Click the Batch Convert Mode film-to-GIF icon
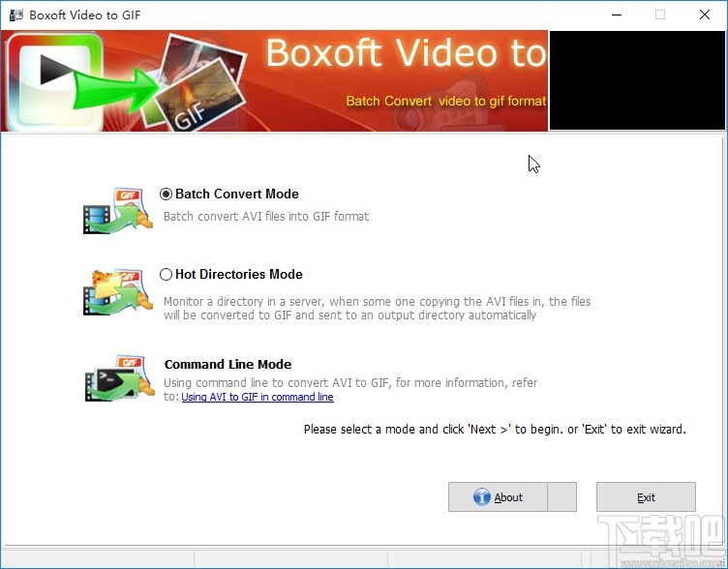This screenshot has width=728, height=569. [118, 210]
